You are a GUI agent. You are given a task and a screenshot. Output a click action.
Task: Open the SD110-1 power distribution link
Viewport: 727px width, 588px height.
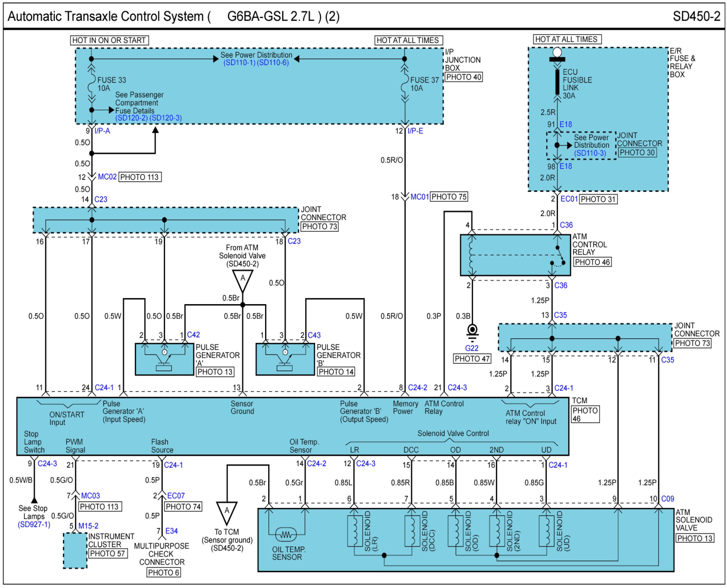point(239,63)
